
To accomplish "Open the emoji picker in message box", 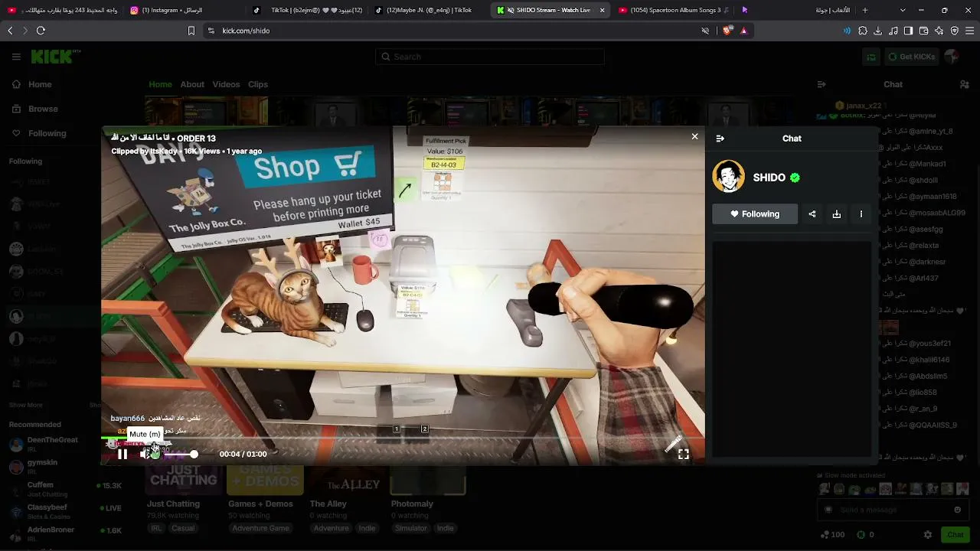I will point(957,510).
